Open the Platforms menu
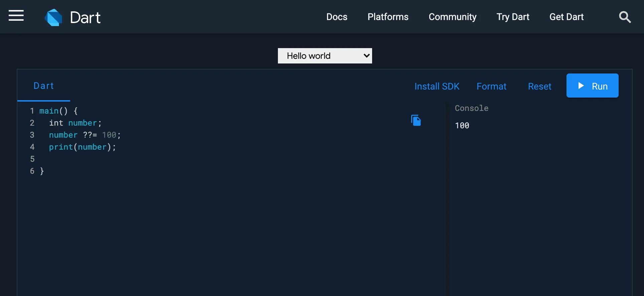 [388, 17]
